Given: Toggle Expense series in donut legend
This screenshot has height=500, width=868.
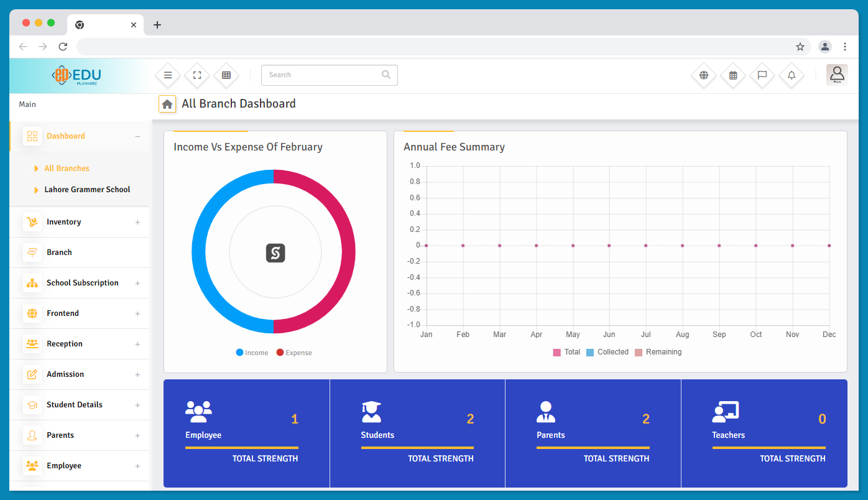Looking at the screenshot, I should (x=294, y=353).
